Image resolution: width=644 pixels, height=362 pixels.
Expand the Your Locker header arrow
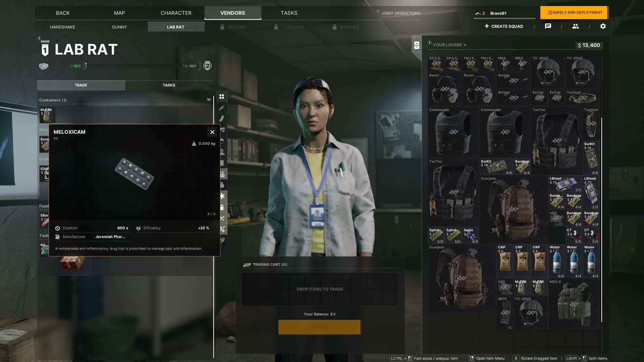pyautogui.click(x=465, y=45)
